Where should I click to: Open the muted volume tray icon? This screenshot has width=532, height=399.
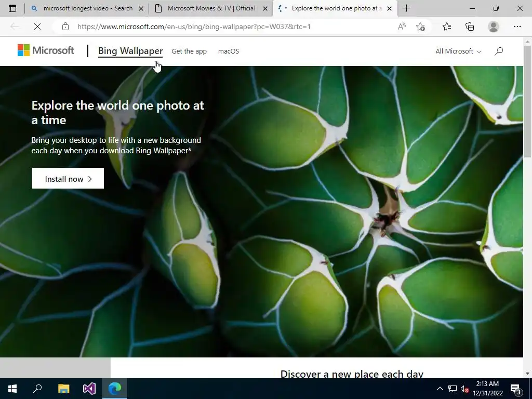(464, 389)
